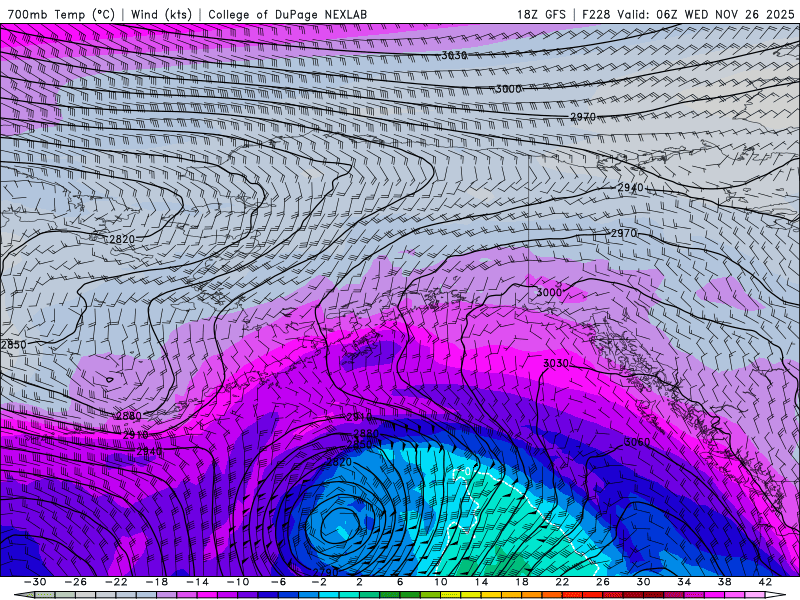This screenshot has width=800, height=600.
Task: Click the -22 colorbar tick label
Action: (x=116, y=582)
